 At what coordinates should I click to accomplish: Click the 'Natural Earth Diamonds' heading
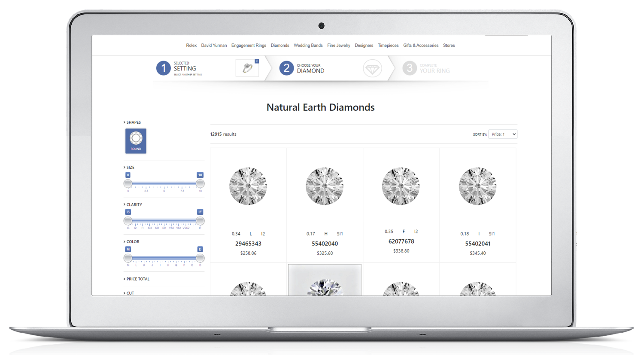321,107
